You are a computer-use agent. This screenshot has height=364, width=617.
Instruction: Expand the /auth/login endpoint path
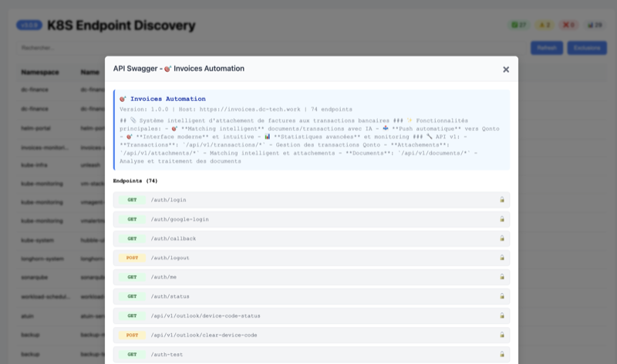(x=168, y=200)
